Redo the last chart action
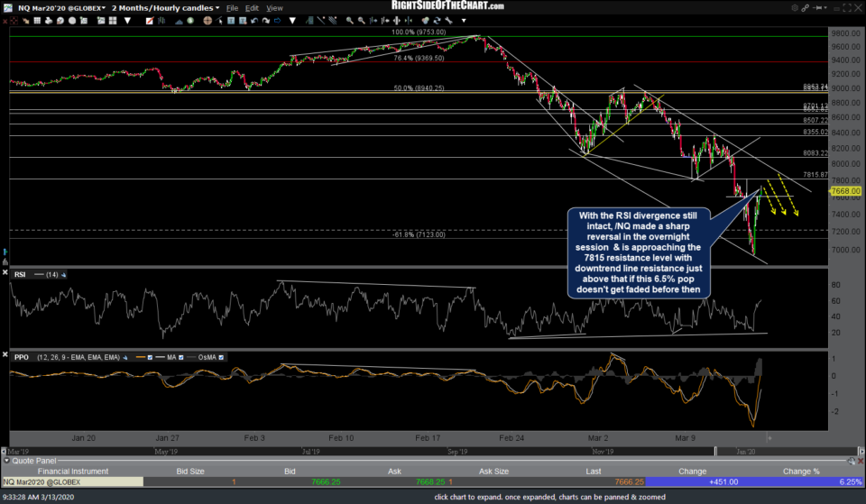866x504 pixels. (266, 21)
